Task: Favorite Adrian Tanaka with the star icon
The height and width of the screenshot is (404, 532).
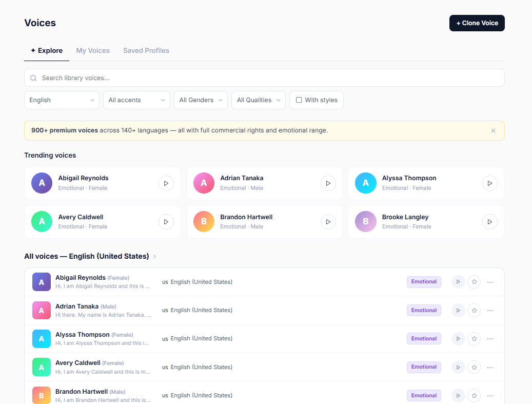Action: coord(475,310)
